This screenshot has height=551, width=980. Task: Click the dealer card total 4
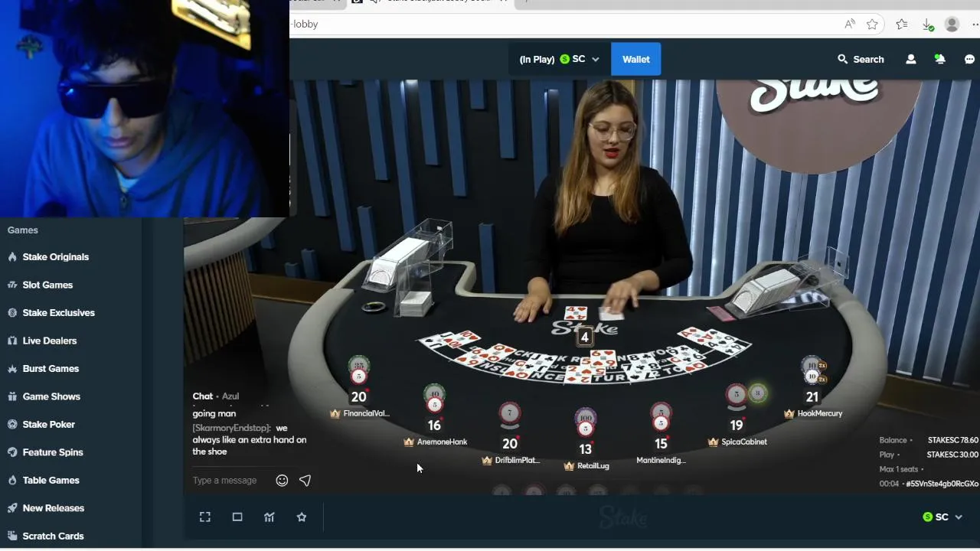(585, 337)
